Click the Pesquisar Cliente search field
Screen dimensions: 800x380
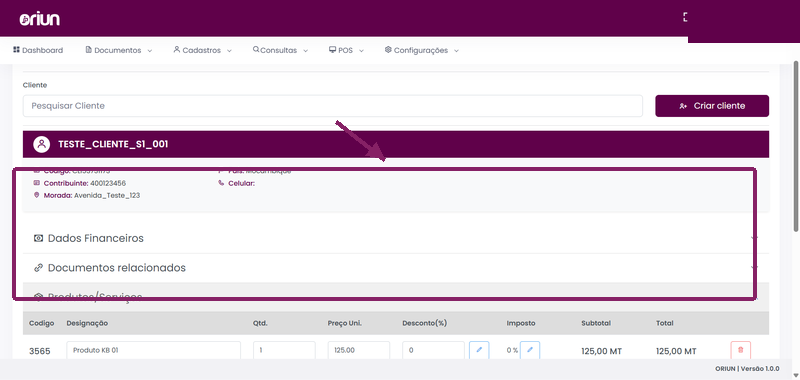pos(333,106)
